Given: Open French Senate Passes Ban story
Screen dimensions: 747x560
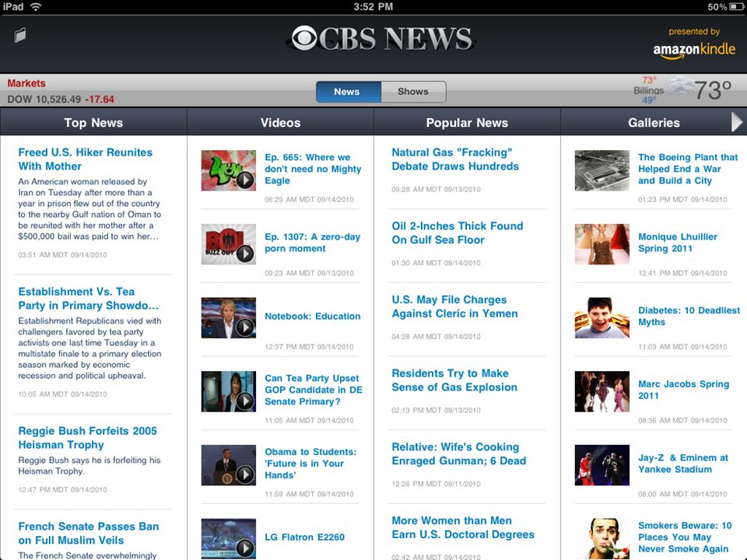Looking at the screenshot, I should pyautogui.click(x=89, y=534).
